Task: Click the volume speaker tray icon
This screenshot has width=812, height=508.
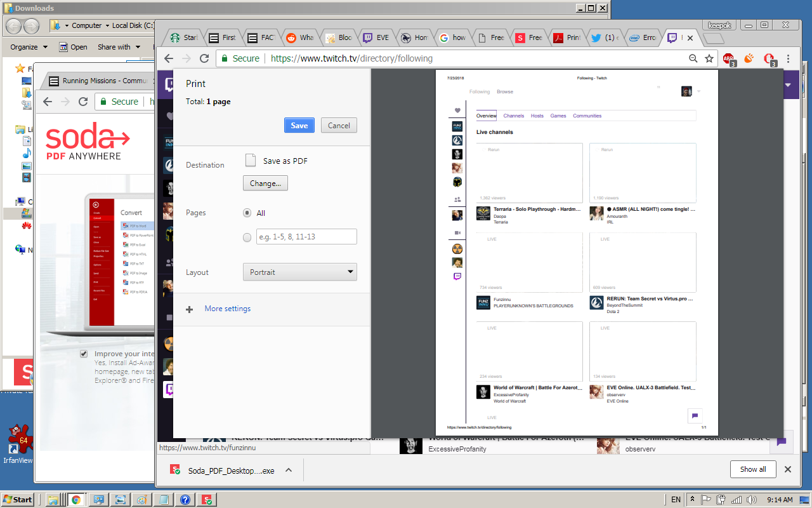Action: coord(750,500)
